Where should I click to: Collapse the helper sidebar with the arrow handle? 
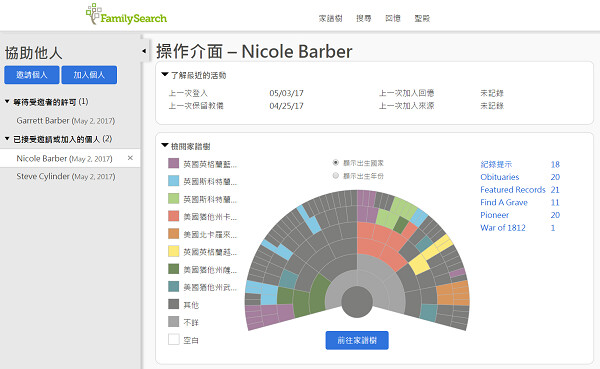coord(144,51)
